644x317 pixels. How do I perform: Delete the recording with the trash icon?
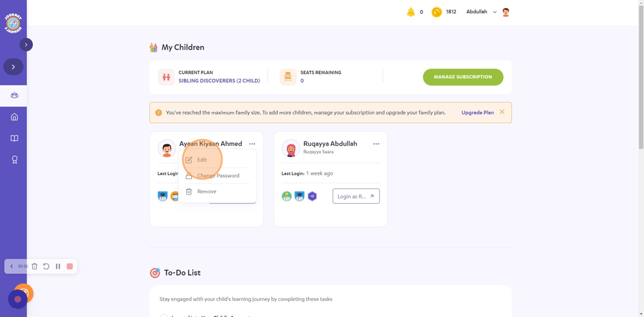[34, 266]
